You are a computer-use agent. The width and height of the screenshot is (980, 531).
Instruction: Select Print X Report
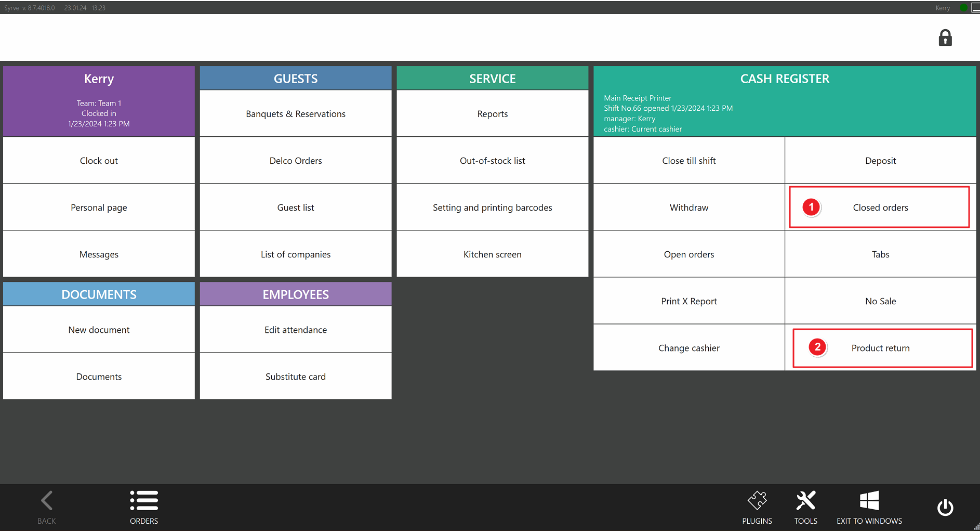click(688, 301)
